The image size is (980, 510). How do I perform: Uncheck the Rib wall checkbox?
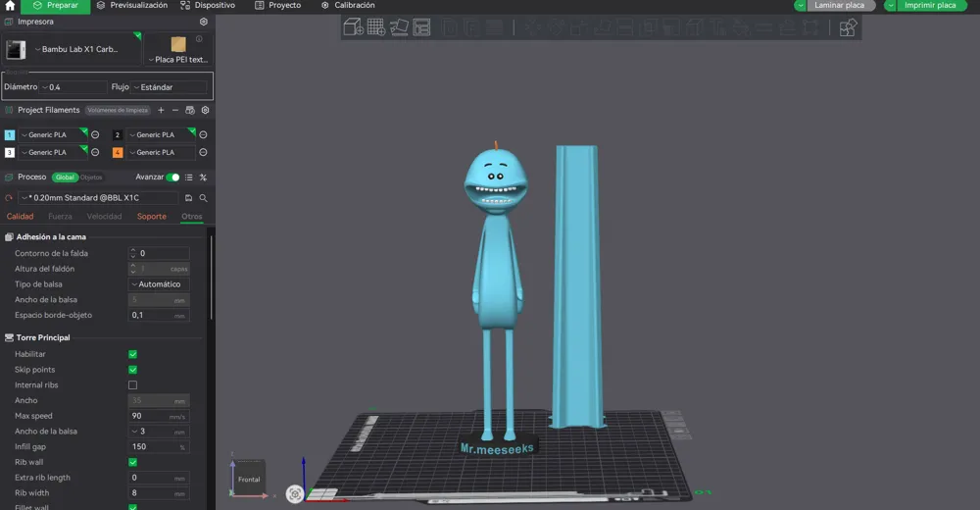click(132, 463)
